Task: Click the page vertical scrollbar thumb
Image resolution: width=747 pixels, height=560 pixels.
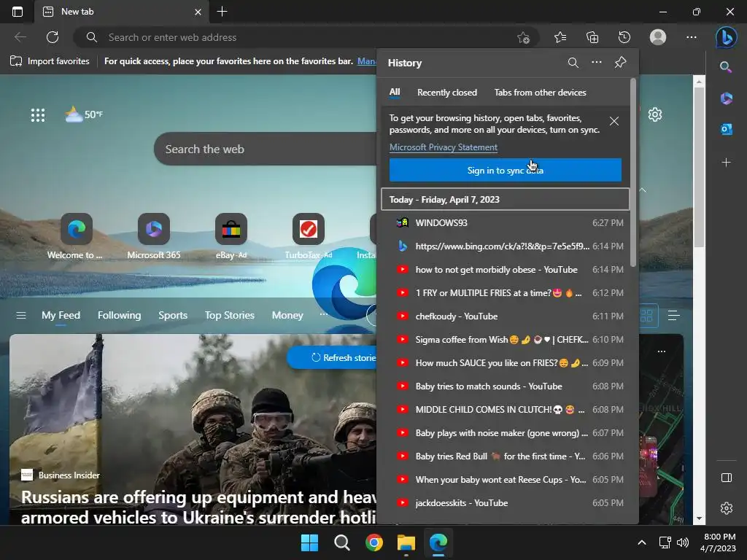Action: 698,167
